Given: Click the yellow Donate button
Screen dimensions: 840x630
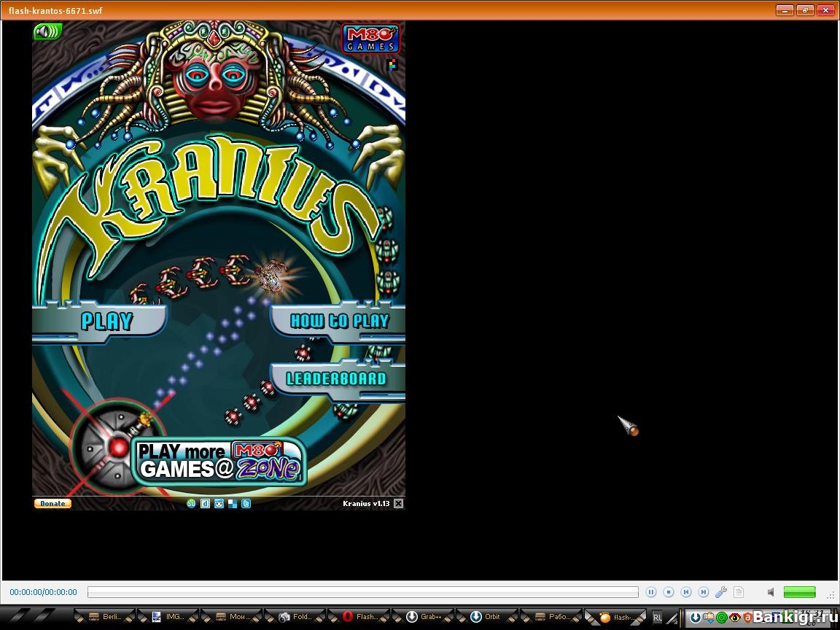Looking at the screenshot, I should point(52,504).
